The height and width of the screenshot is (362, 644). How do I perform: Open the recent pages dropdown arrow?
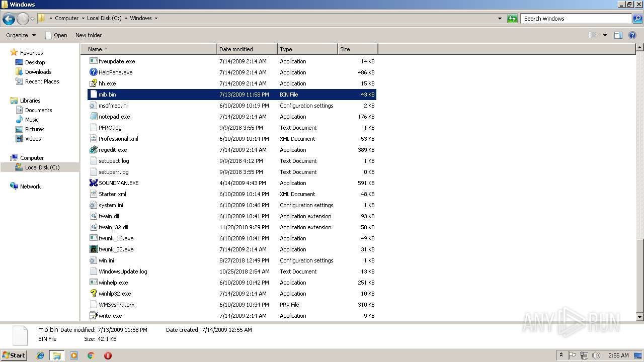coord(32,19)
